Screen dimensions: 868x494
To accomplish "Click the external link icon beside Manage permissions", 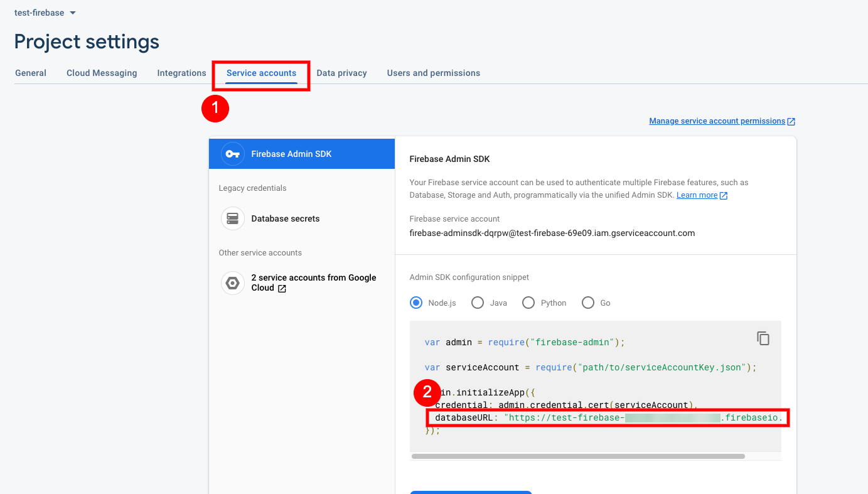I will pos(791,121).
